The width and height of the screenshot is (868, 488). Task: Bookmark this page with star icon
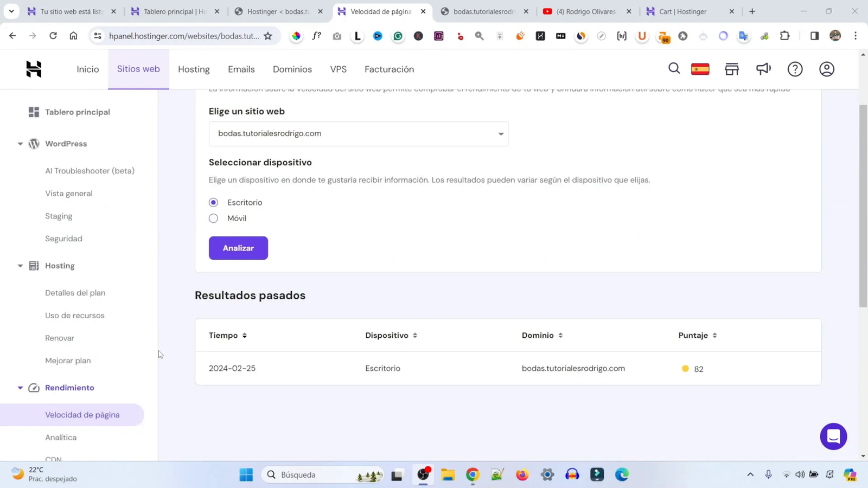[268, 36]
